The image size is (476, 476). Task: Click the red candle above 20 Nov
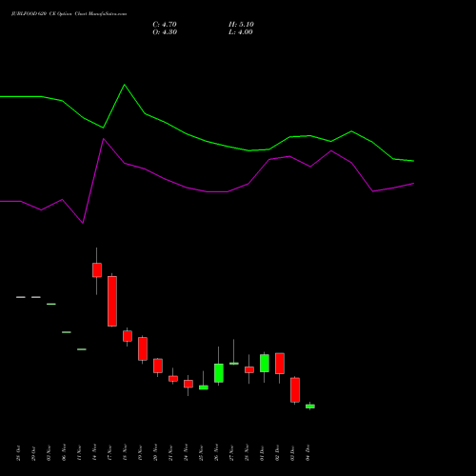tap(158, 366)
